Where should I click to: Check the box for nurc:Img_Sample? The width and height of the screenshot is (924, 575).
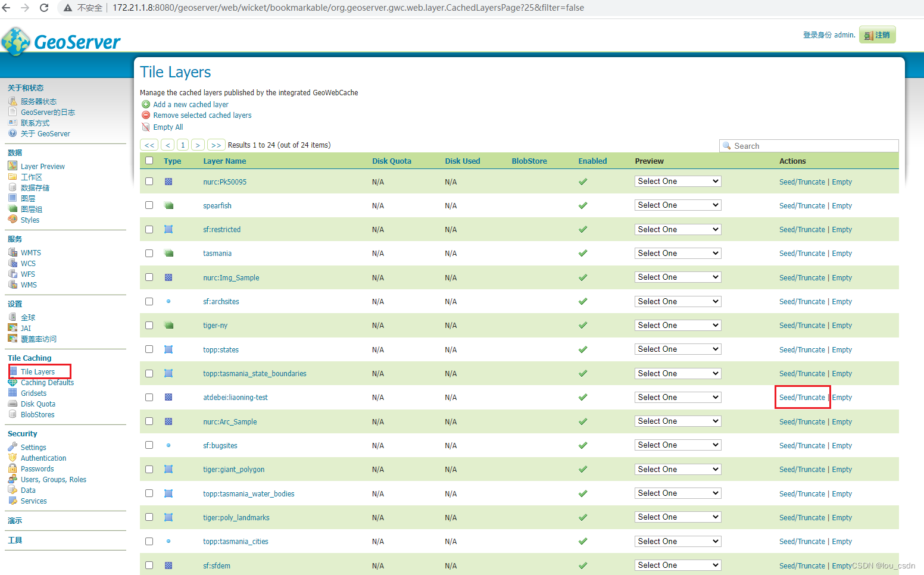pos(149,277)
